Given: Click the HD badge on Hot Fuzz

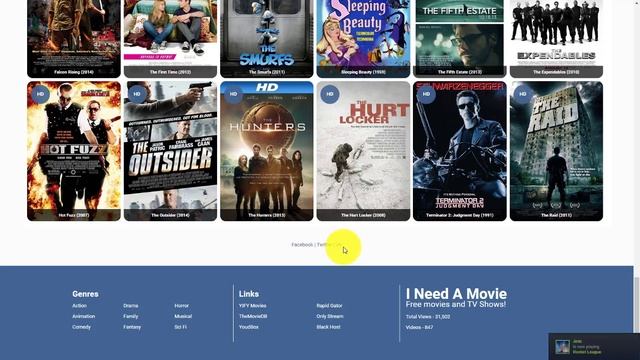Looking at the screenshot, I should coord(40,94).
